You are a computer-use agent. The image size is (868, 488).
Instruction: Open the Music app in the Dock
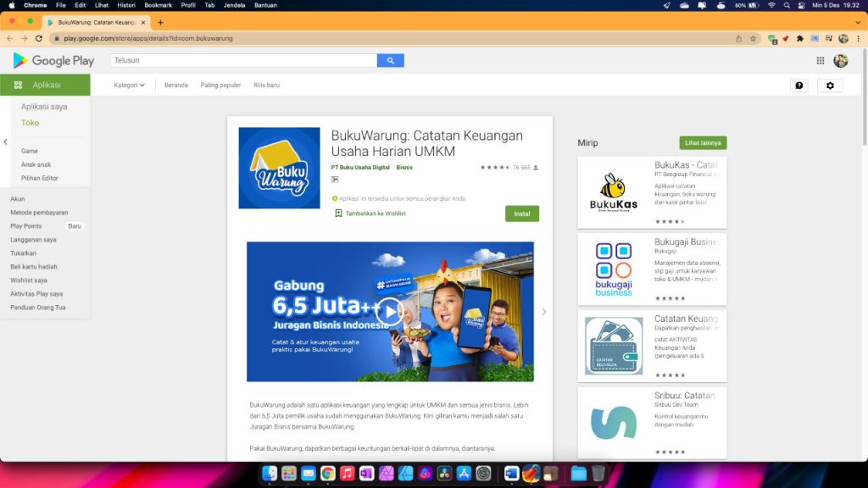pos(347,474)
